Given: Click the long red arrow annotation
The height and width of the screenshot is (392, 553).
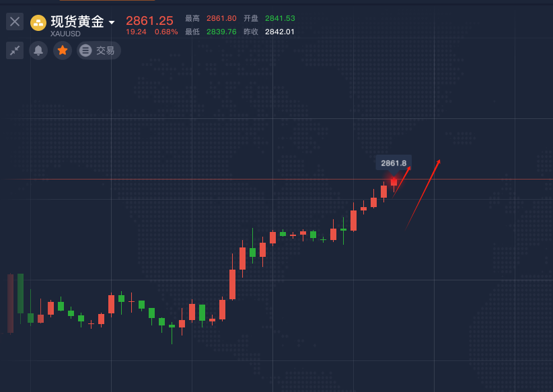Looking at the screenshot, I should [423, 194].
